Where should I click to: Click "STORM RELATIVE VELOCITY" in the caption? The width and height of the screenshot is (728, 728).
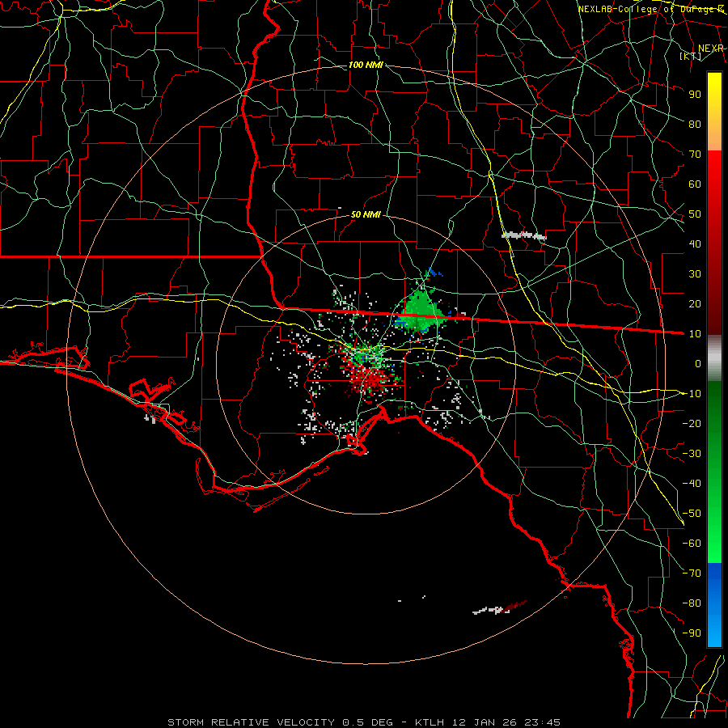251,722
